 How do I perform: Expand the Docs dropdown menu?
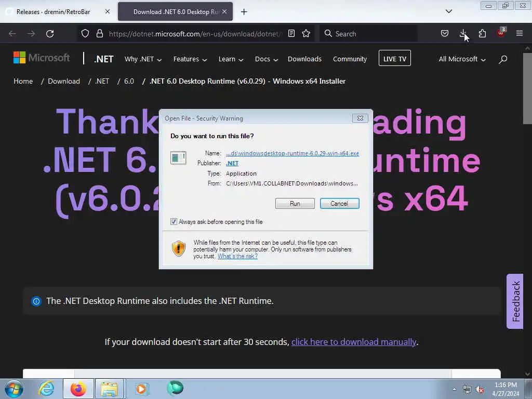point(267,59)
